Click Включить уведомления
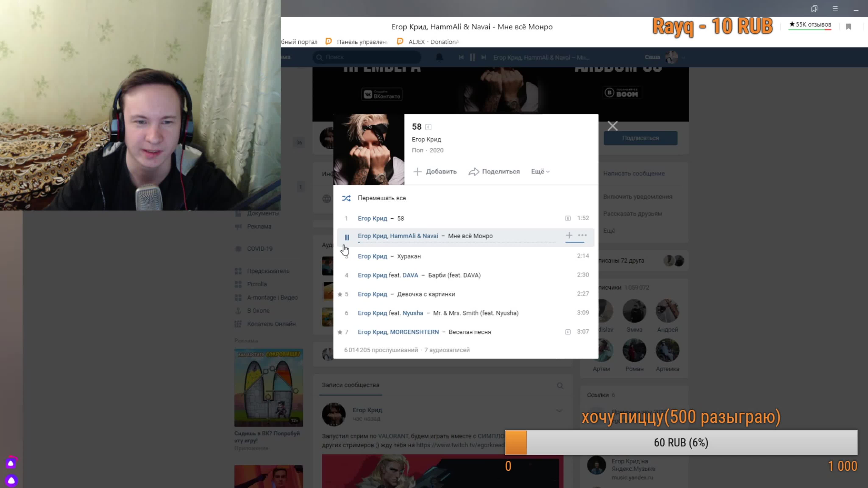The height and width of the screenshot is (488, 868). click(x=637, y=197)
